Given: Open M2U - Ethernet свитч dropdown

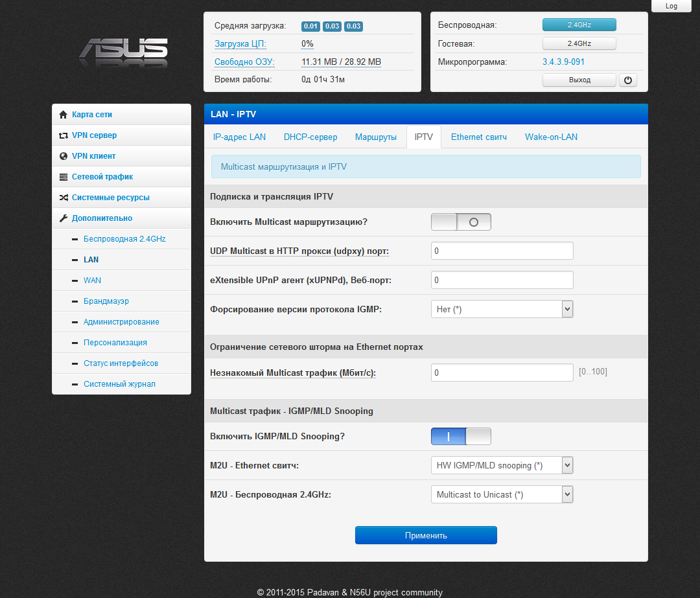Looking at the screenshot, I should pyautogui.click(x=502, y=465).
